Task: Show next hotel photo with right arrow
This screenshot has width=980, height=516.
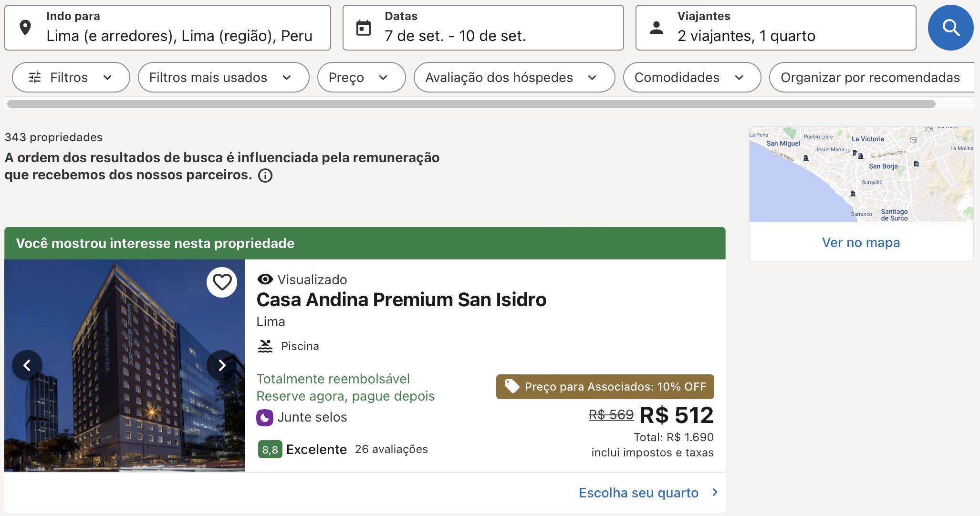Action: click(x=222, y=365)
